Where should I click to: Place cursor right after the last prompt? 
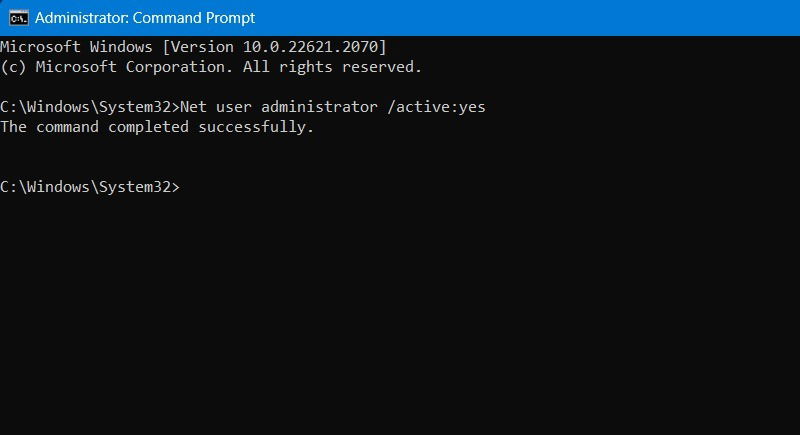(184, 187)
